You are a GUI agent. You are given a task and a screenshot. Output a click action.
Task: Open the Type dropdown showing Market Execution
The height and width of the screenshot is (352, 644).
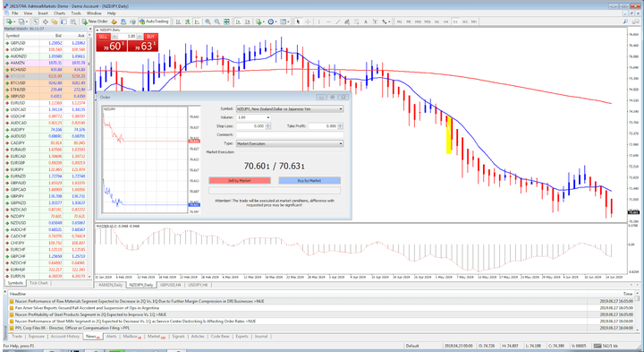[290, 143]
